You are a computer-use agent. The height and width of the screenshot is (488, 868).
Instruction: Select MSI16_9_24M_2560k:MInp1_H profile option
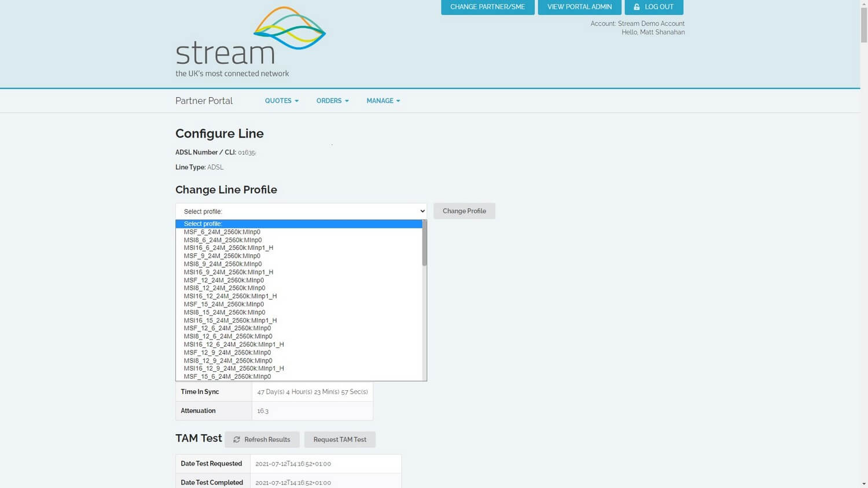pyautogui.click(x=229, y=272)
